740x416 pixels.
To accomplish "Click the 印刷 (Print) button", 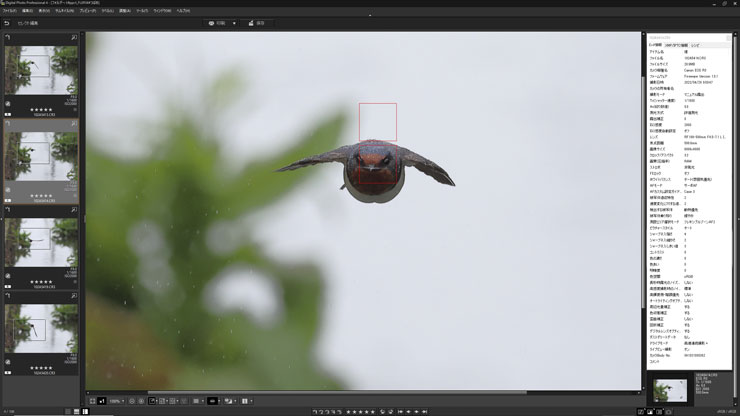I will click(x=217, y=23).
